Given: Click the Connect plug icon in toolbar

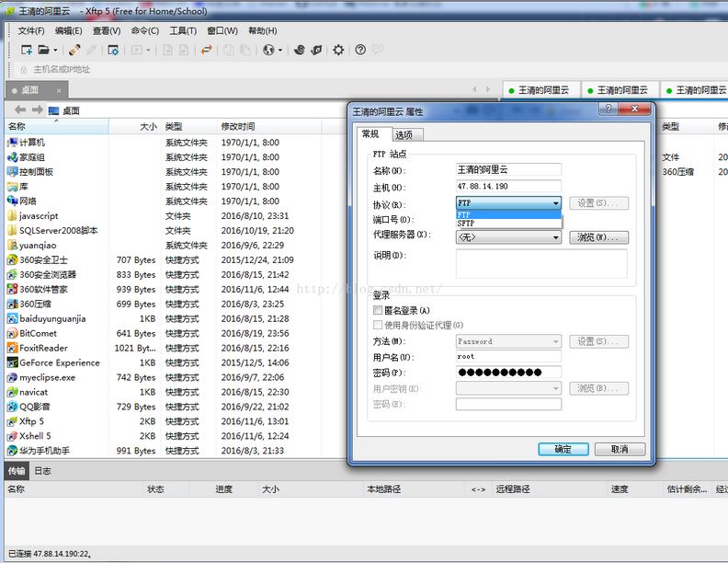Looking at the screenshot, I should [74, 50].
